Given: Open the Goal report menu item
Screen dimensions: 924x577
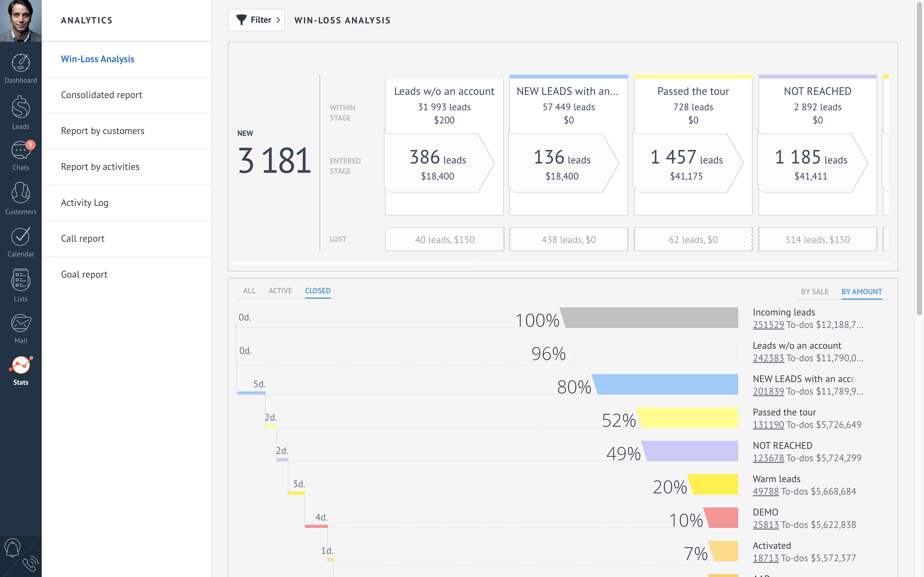Looking at the screenshot, I should [x=84, y=274].
